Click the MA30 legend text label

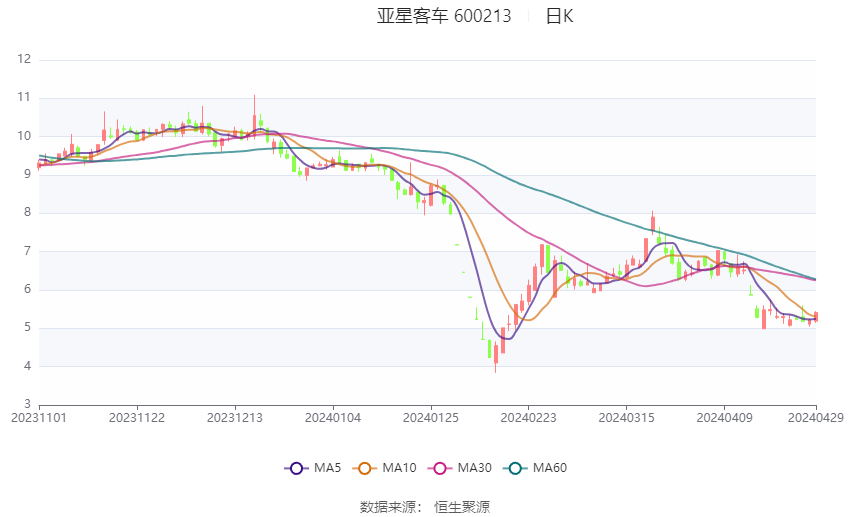[x=474, y=468]
